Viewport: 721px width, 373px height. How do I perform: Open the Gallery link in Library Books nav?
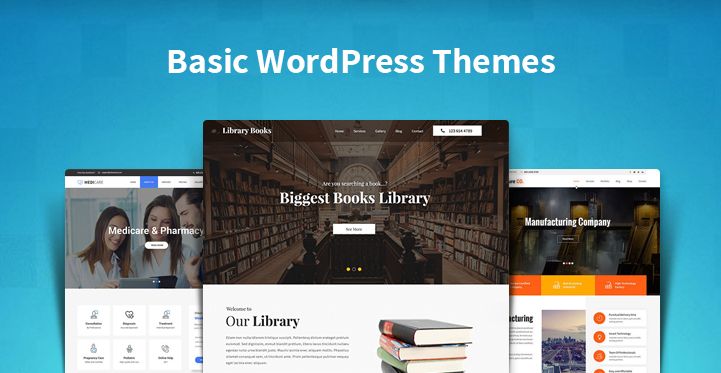[x=380, y=131]
